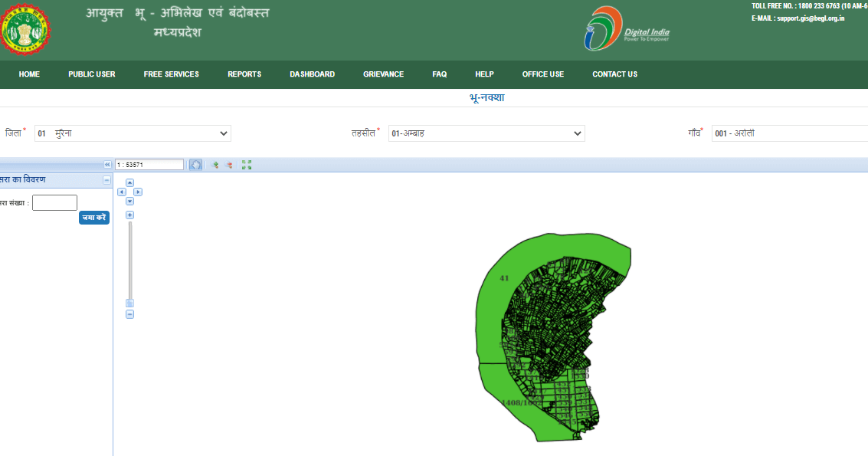
Task: Collapse the खसरा विवरण panel with minus button
Action: [x=107, y=180]
